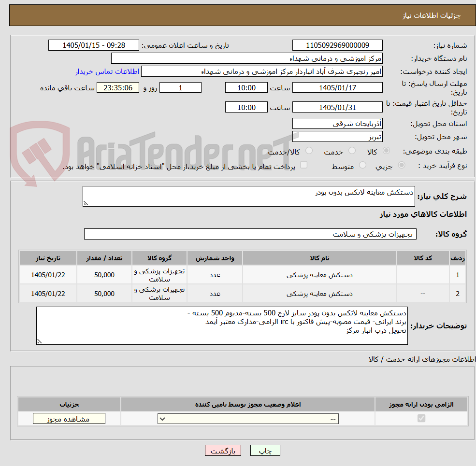
Task: Click need date 1405/01/22 in row 1
Action: click(x=48, y=275)
